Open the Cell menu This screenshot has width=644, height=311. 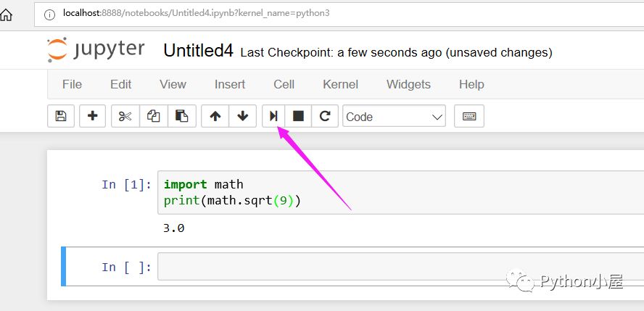[x=284, y=85]
